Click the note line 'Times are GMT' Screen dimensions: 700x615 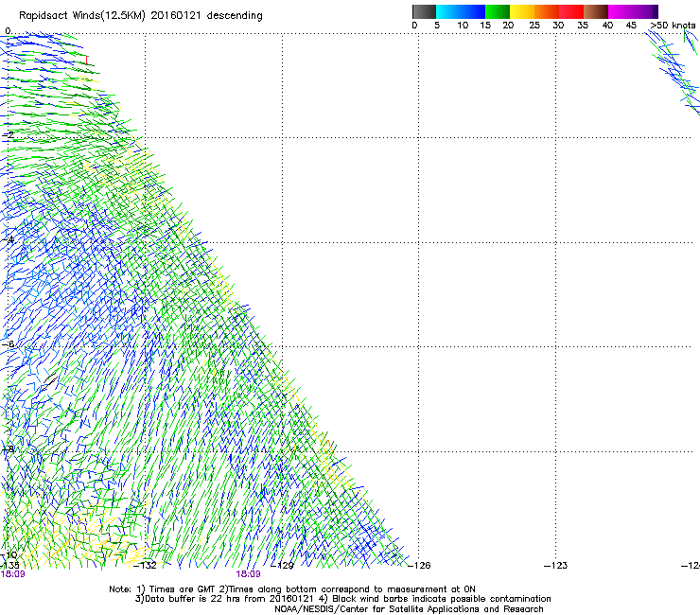(x=181, y=589)
